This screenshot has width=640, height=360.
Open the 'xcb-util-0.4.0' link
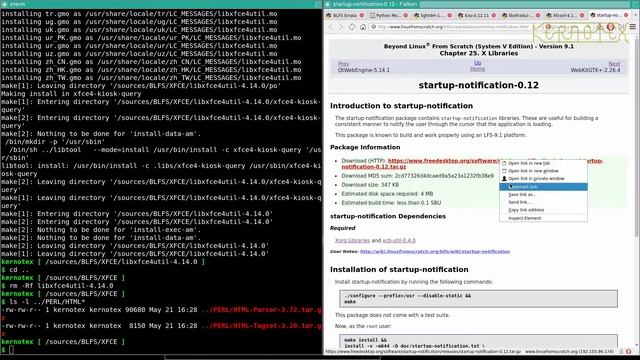click(399, 240)
